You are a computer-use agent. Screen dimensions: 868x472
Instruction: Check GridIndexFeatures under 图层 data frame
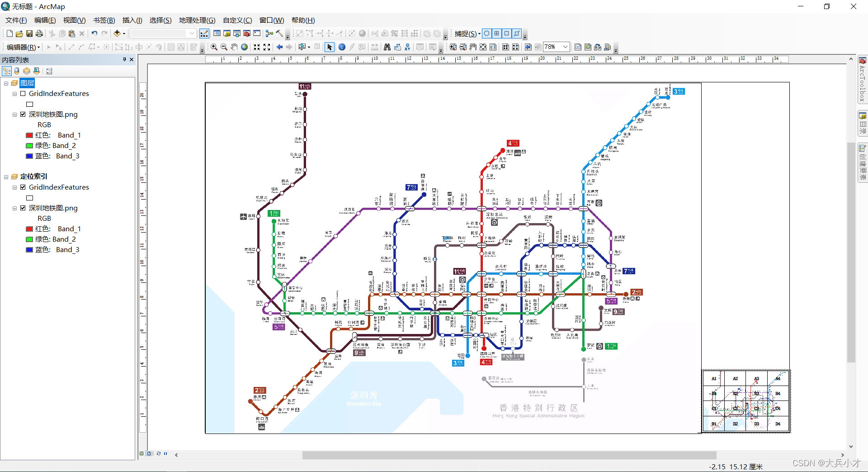23,94
